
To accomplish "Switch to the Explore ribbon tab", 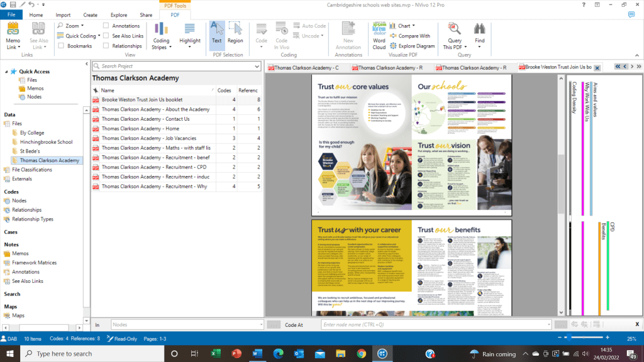I will point(118,14).
